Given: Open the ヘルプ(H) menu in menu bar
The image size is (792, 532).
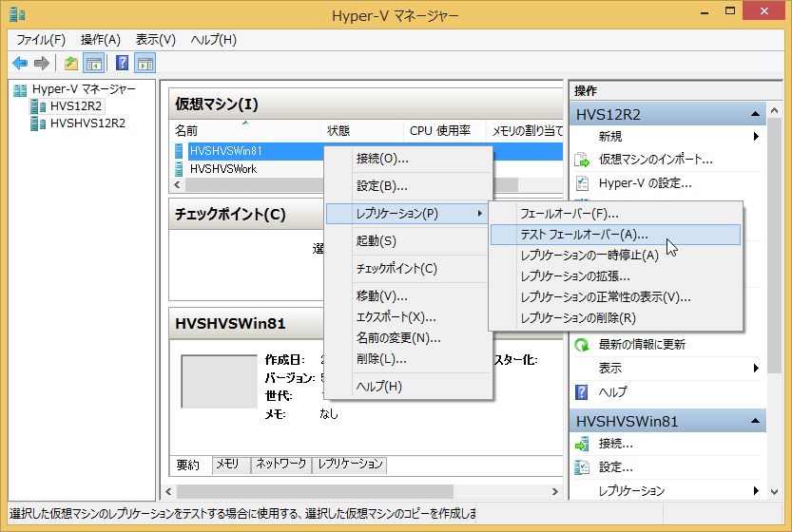Looking at the screenshot, I should pyautogui.click(x=214, y=40).
